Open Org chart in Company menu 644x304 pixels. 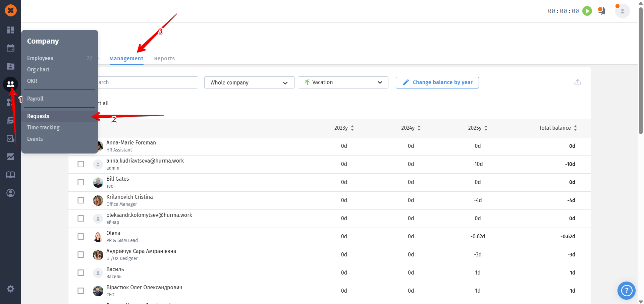click(x=38, y=69)
